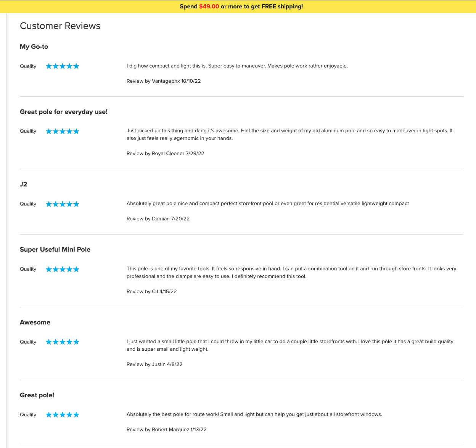Select the Great pole for everyday use! title
476x448 pixels.
[x=64, y=112]
